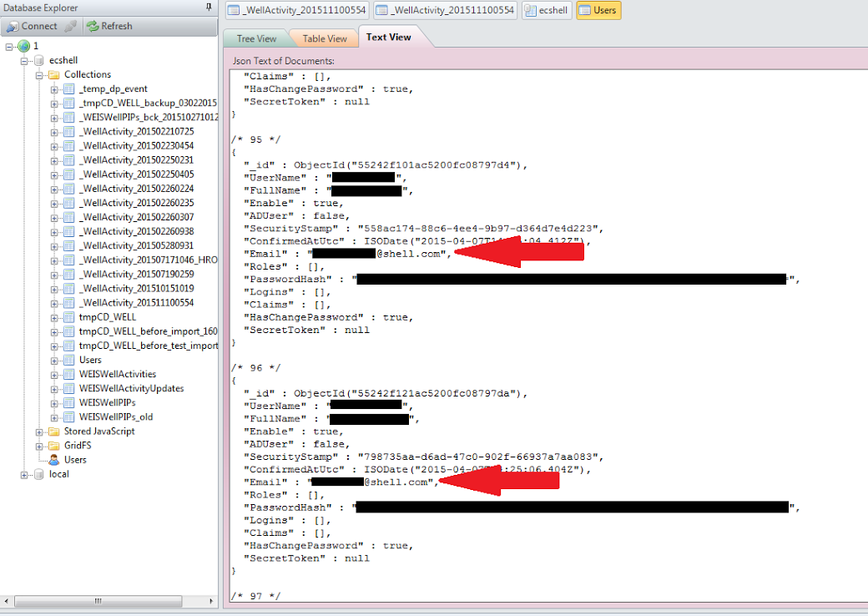Click the grayed-out disconnect plug icon
The height and width of the screenshot is (616, 868).
click(71, 26)
